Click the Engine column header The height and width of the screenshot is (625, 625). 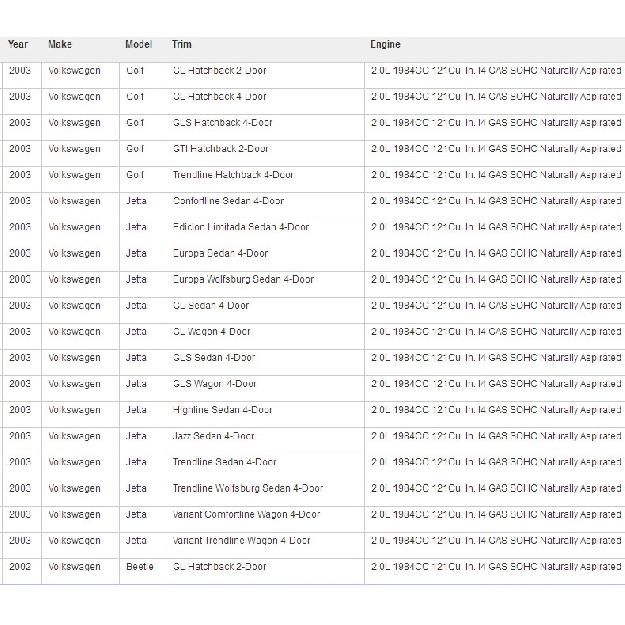385,44
